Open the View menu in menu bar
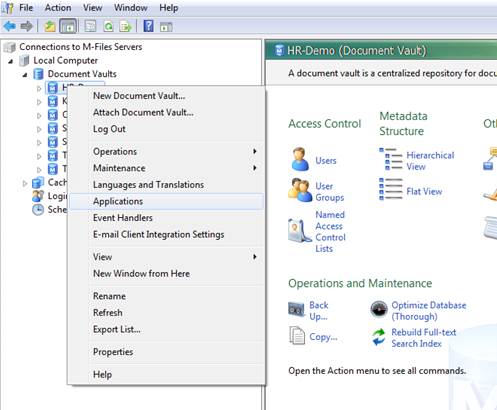The width and height of the screenshot is (497, 410). point(92,8)
